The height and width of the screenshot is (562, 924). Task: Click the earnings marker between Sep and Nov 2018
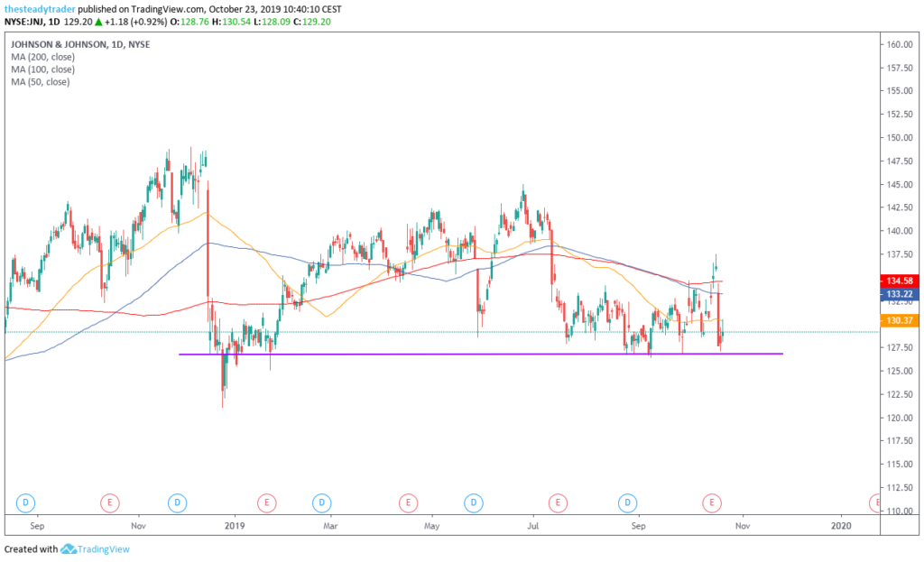[x=109, y=503]
